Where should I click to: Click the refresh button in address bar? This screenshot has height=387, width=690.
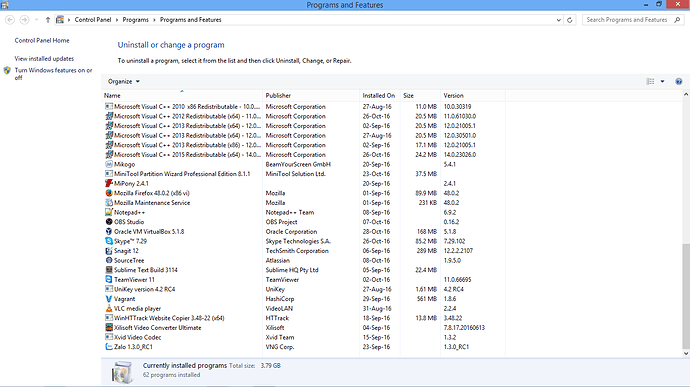(570, 20)
